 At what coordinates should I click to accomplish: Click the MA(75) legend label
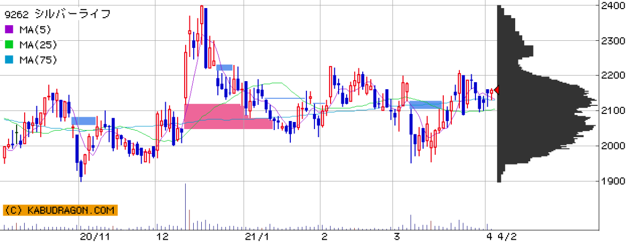click(x=38, y=60)
